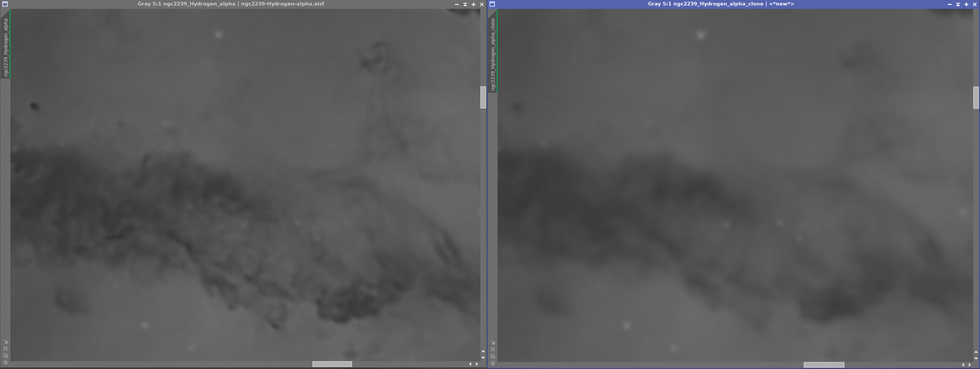
Task: Click the scroll-up arrow in the clone window
Action: point(976,352)
